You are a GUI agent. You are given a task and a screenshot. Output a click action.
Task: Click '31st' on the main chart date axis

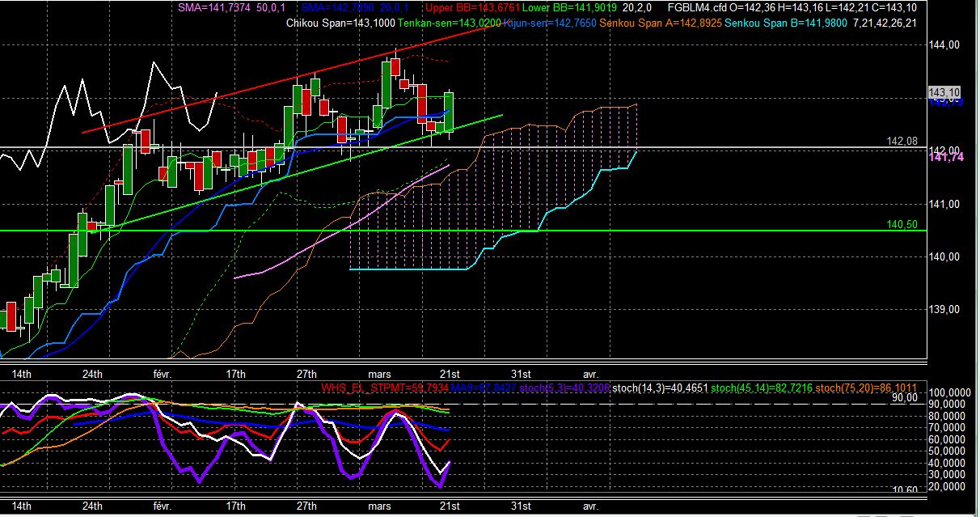click(521, 374)
